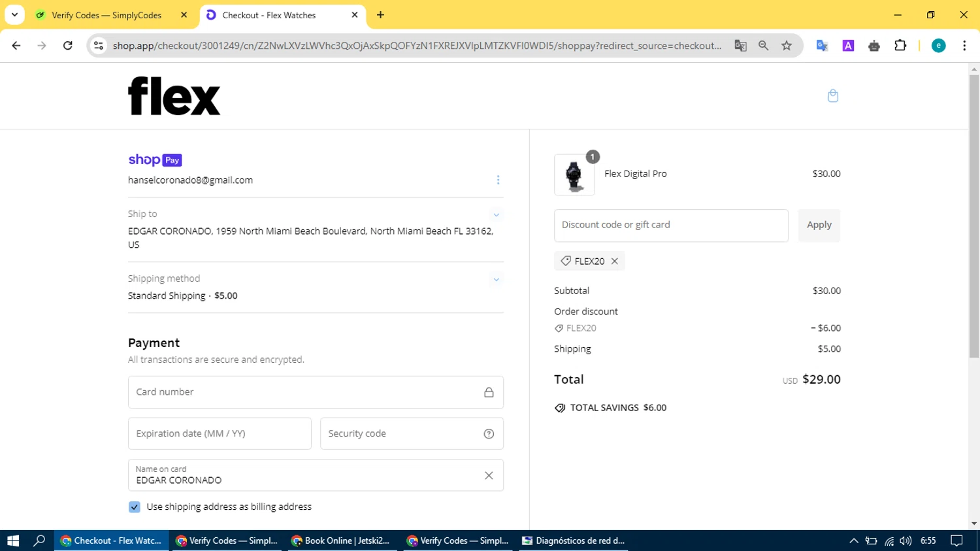Expand the Ship to address chevron

click(496, 214)
